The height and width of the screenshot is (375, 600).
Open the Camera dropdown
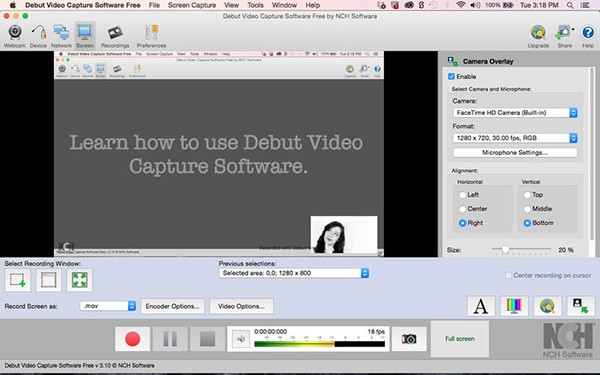515,113
